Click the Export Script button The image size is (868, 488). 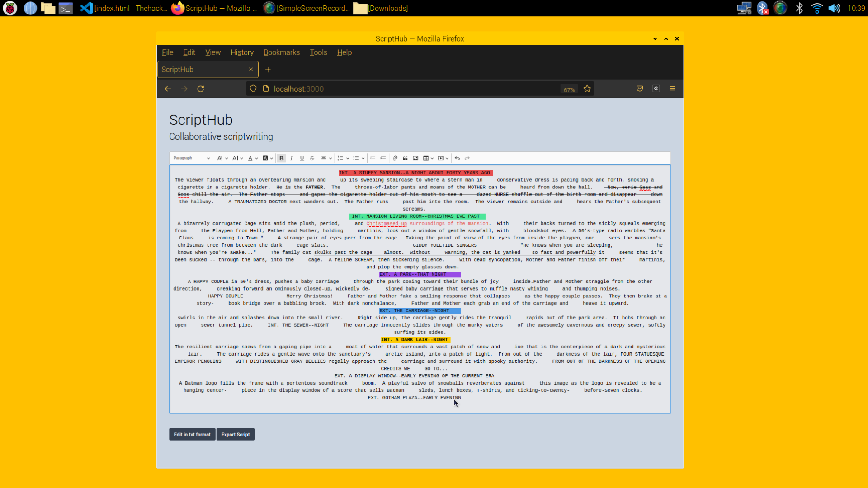[x=235, y=435]
